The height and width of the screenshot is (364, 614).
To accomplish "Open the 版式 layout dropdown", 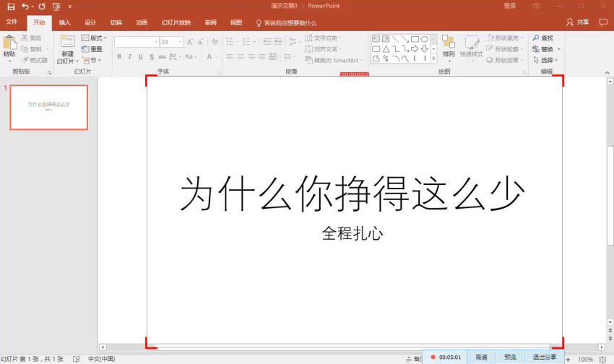I will coord(94,38).
